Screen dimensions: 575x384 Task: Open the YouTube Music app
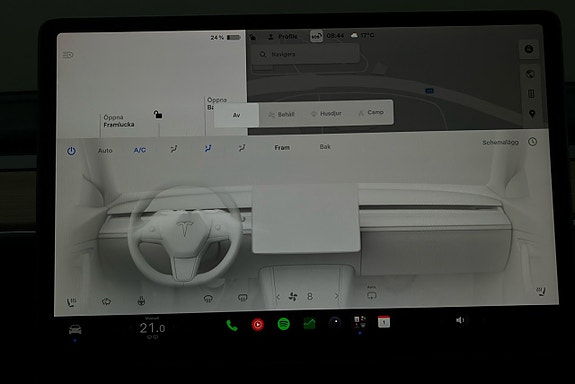point(258,325)
